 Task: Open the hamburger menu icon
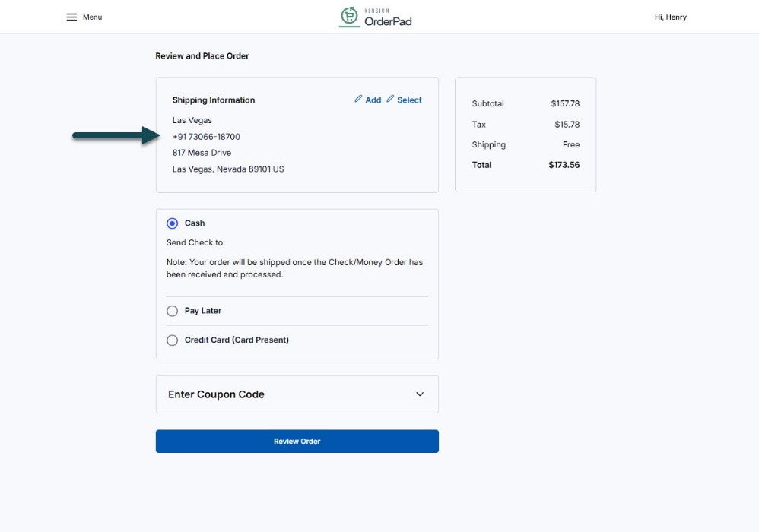click(x=71, y=17)
